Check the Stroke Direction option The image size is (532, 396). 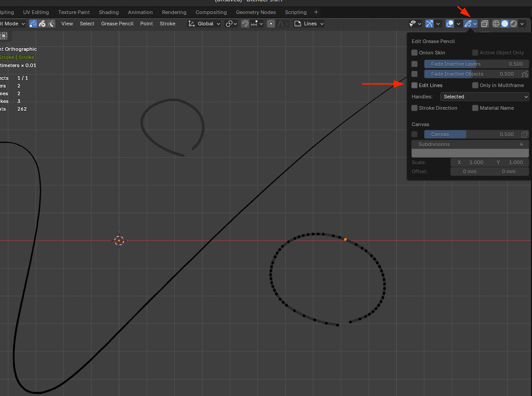pyautogui.click(x=414, y=108)
